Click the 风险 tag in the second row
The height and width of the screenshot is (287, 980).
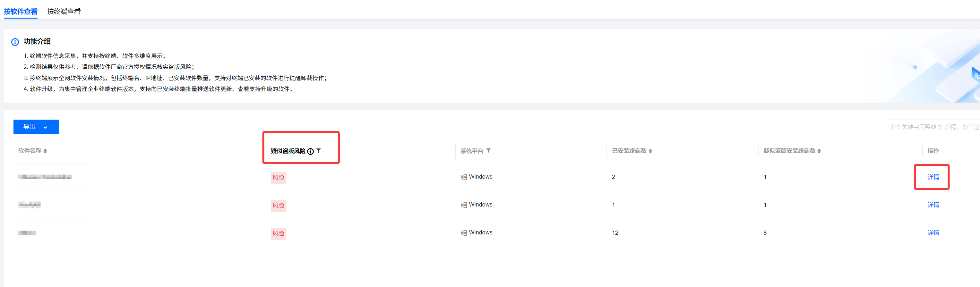click(x=278, y=206)
